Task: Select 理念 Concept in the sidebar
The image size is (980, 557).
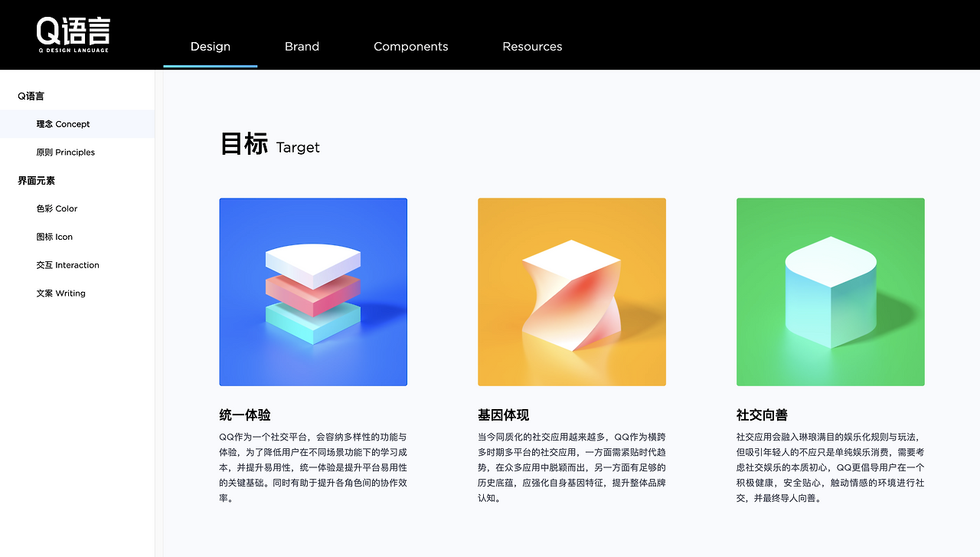Action: click(x=77, y=124)
